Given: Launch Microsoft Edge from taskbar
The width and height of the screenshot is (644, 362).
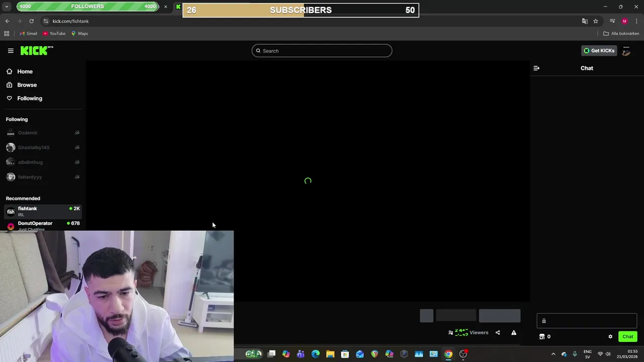Looking at the screenshot, I should click(315, 354).
